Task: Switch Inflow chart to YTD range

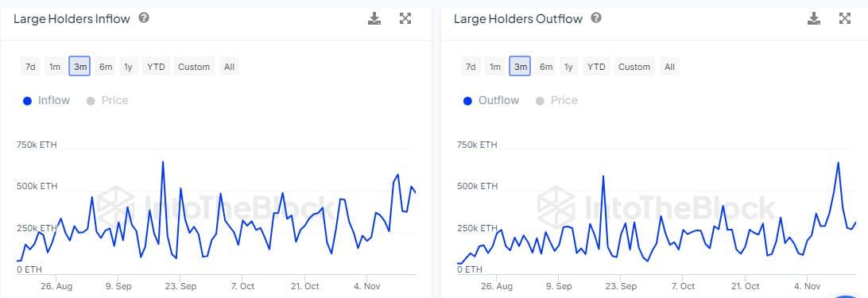Action: pos(156,67)
